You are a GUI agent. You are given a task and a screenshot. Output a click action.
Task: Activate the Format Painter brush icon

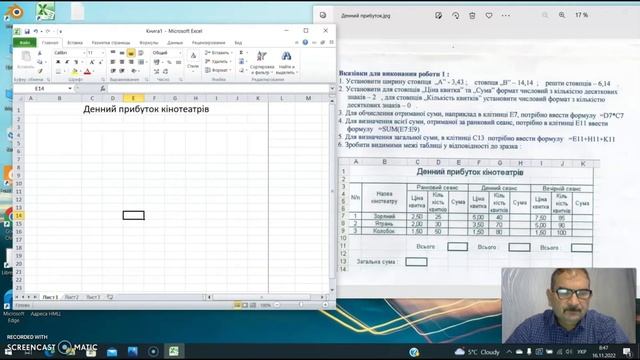click(40, 71)
